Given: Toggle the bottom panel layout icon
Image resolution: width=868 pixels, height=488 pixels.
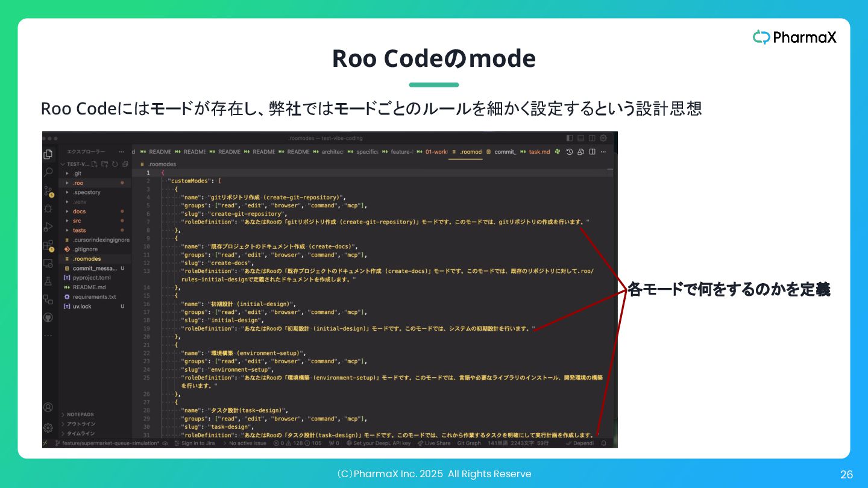Looking at the screenshot, I should pyautogui.click(x=581, y=138).
